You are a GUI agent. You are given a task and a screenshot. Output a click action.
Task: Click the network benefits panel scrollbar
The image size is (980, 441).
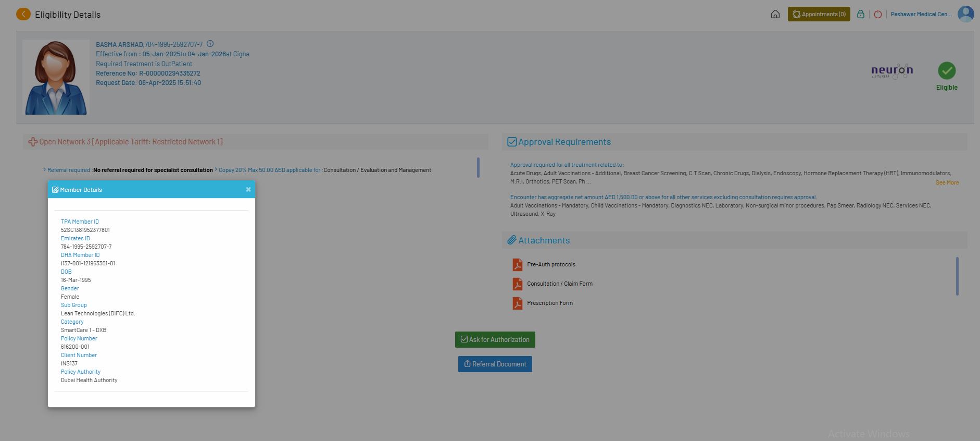pos(478,167)
